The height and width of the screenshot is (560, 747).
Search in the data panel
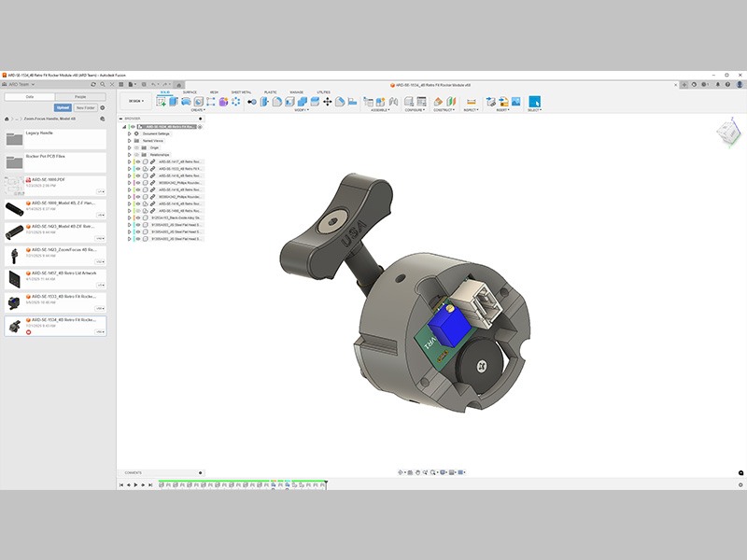103,84
